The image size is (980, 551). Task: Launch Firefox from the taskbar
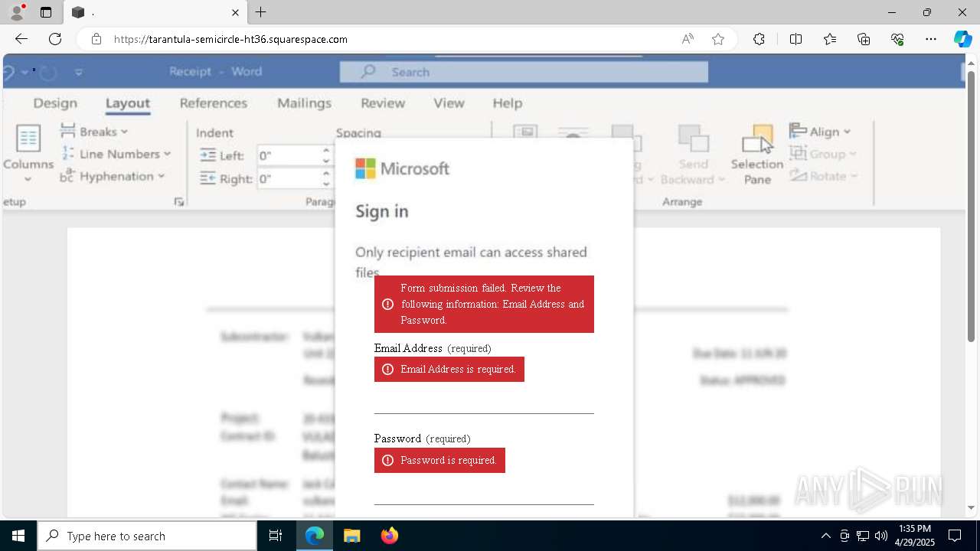[x=389, y=536]
